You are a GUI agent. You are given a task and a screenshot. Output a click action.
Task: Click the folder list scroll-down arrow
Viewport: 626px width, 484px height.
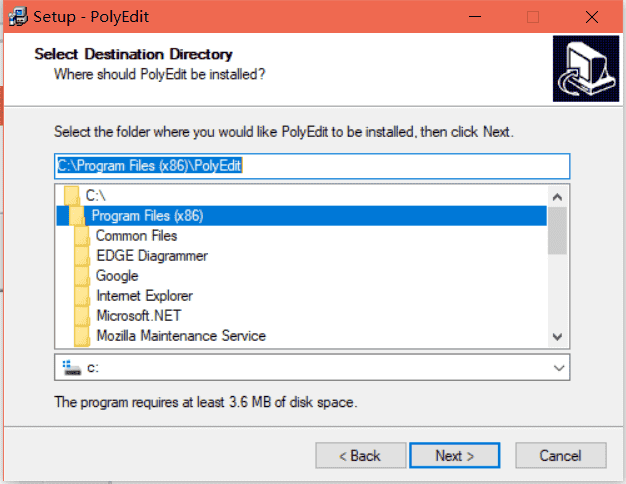[x=557, y=337]
